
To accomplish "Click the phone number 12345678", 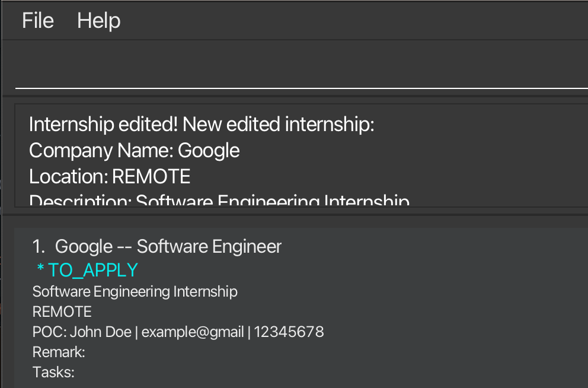I will (x=289, y=332).
